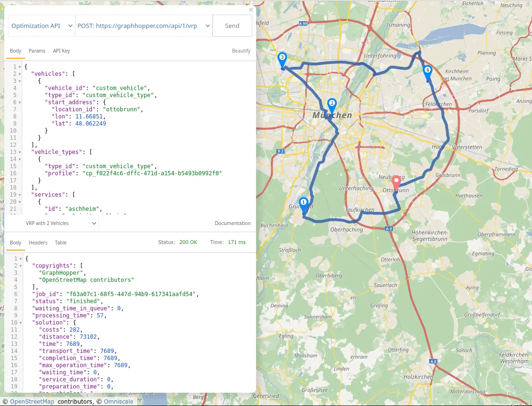
Task: Open the VRP with 2 Vehicles example selector
Action: coord(51,223)
